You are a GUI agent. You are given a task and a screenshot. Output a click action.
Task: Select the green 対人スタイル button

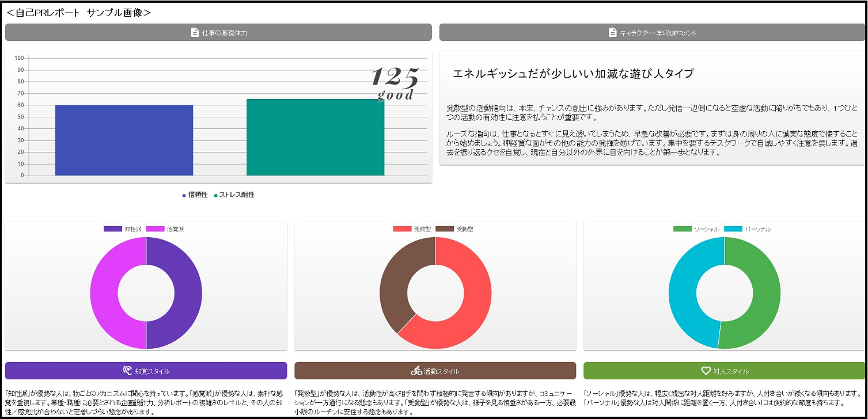click(x=724, y=371)
